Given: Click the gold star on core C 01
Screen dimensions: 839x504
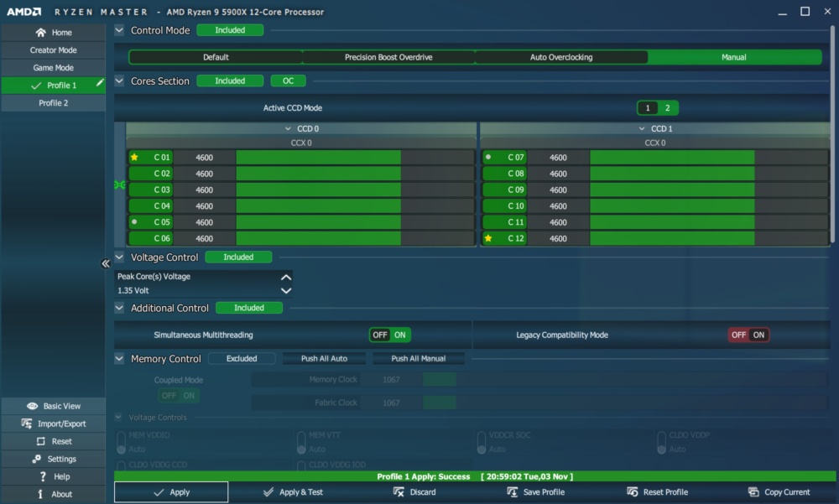Looking at the screenshot, I should [134, 157].
